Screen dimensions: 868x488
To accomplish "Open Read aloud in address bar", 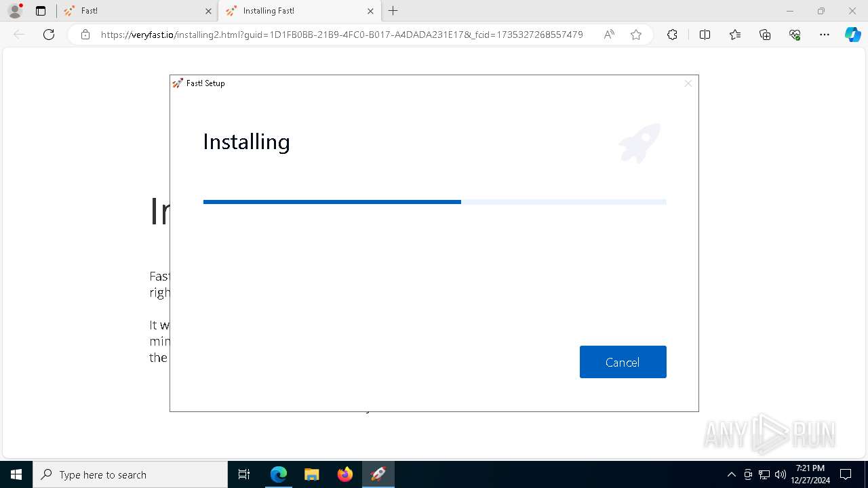I will pyautogui.click(x=609, y=35).
